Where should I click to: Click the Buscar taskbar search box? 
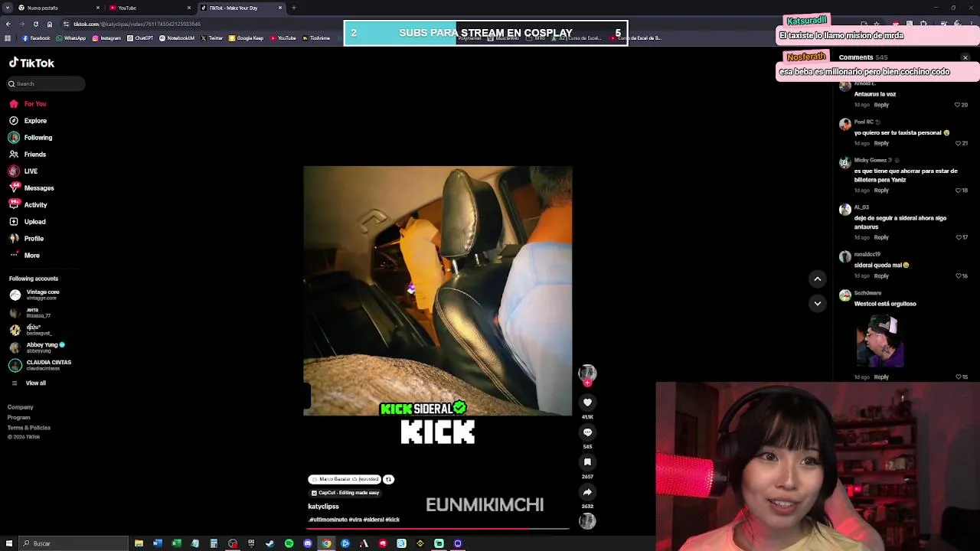point(73,543)
